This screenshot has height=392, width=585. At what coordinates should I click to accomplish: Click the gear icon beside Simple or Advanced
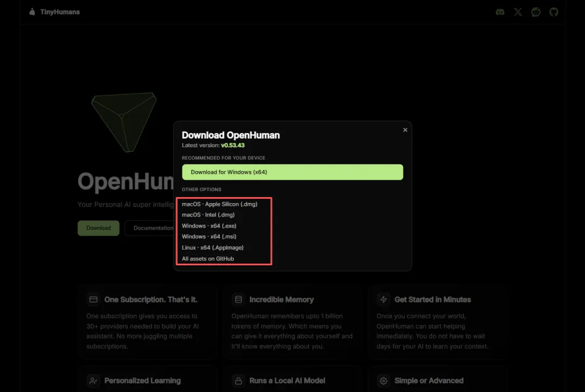383,381
